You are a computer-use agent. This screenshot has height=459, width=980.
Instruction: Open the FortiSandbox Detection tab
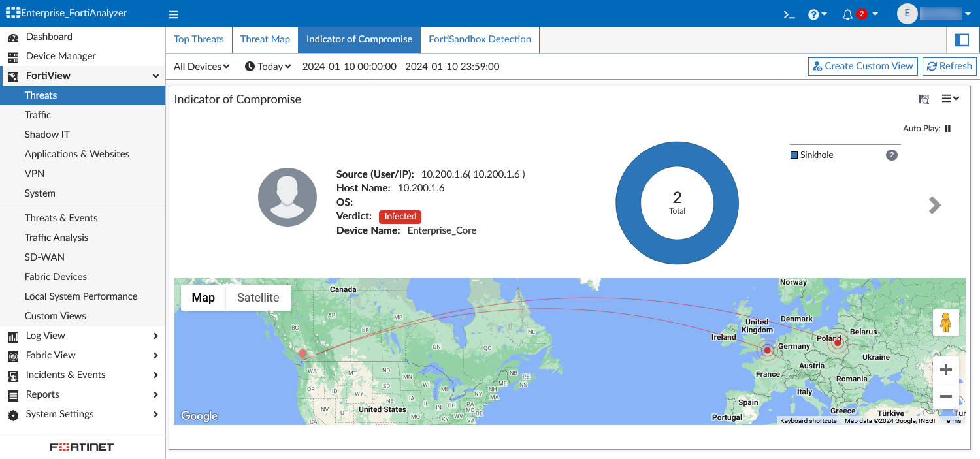(480, 39)
